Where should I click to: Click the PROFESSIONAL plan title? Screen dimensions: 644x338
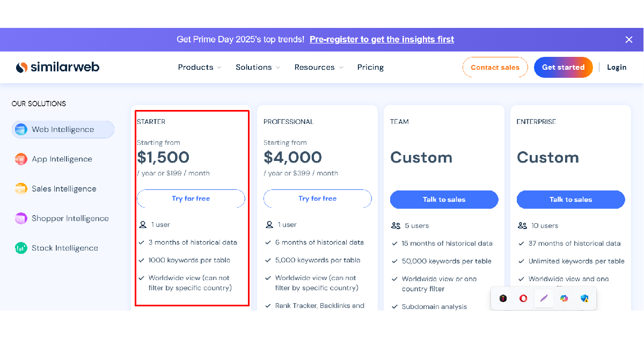point(289,122)
